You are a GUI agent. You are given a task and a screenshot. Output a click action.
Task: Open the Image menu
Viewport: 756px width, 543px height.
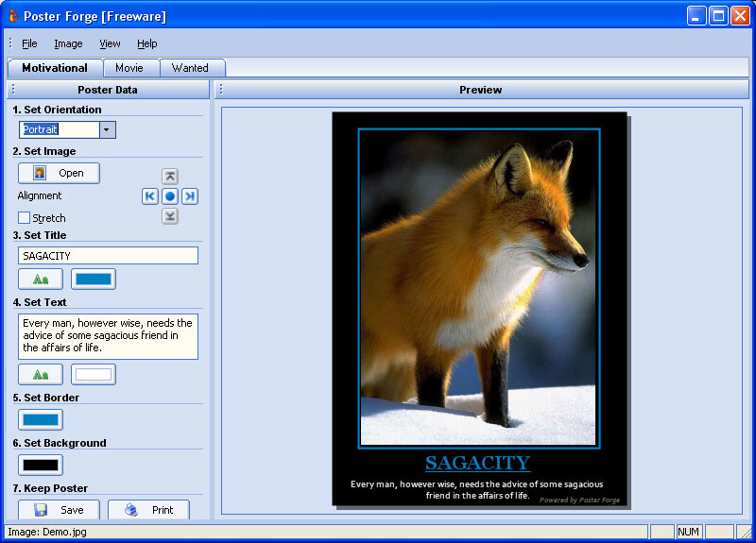point(68,43)
